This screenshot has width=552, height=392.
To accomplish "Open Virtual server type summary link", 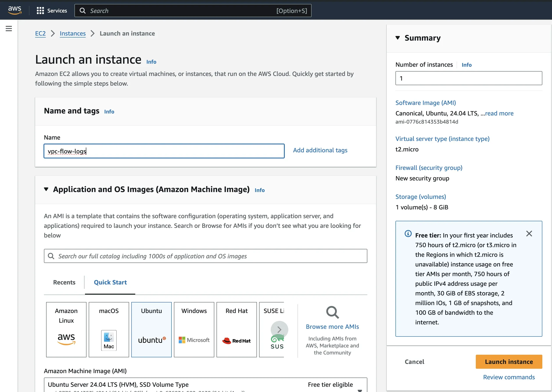I will (x=442, y=139).
